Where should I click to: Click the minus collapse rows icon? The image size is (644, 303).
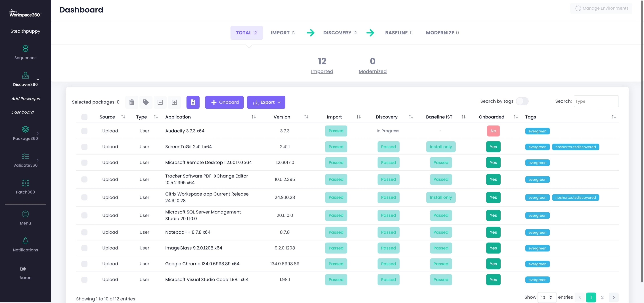tap(160, 102)
